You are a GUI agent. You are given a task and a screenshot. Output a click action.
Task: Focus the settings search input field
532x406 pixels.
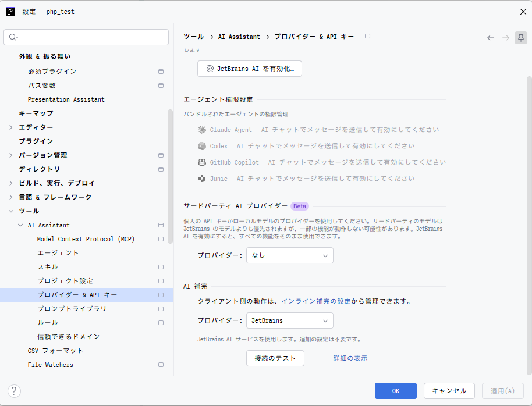[x=86, y=37]
